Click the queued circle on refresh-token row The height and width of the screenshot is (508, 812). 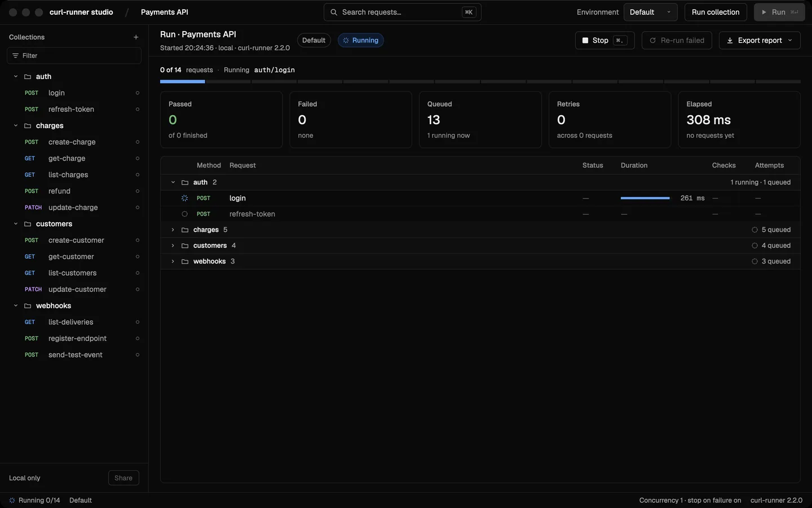click(184, 214)
